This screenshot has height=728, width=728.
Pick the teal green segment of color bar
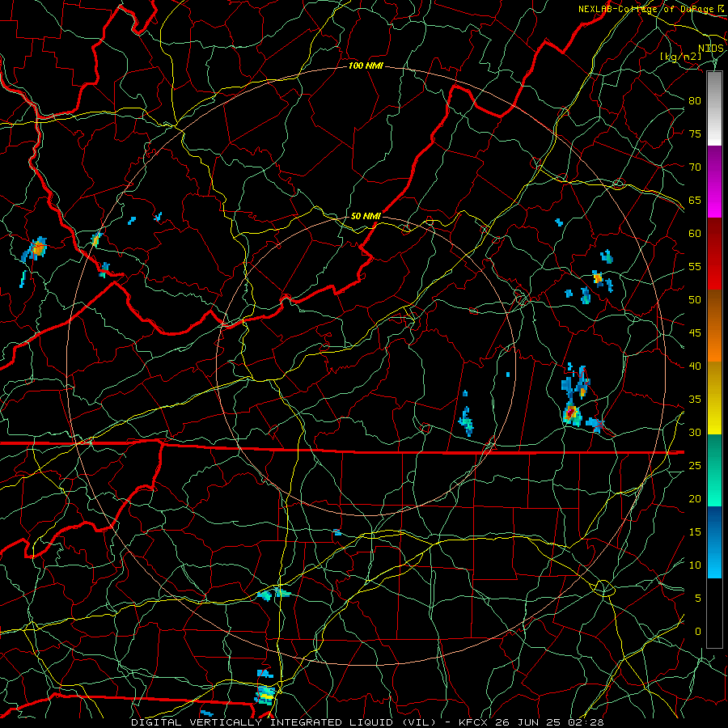tap(714, 470)
